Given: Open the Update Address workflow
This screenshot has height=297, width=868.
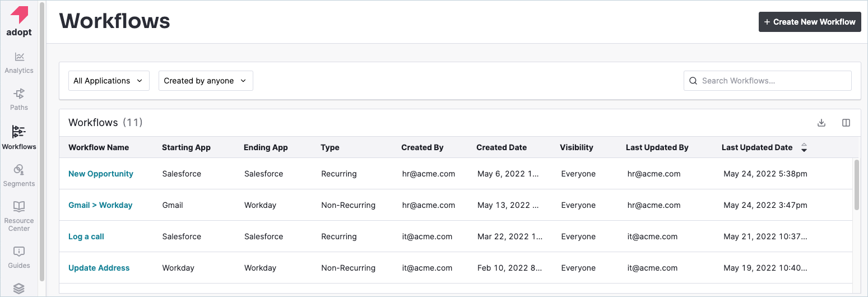Looking at the screenshot, I should (x=99, y=268).
